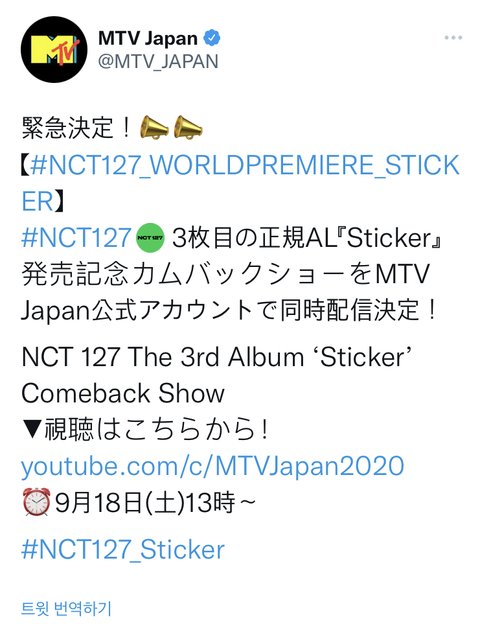This screenshot has height=626, width=480.
Task: Open the #NCT127_WORLDPREMIERE_STICKER hashtag
Action: pos(245,165)
